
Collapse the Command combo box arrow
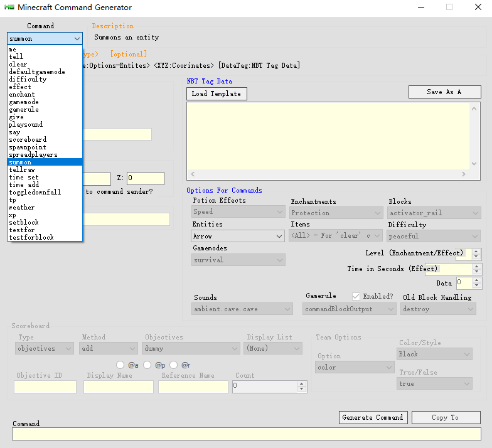(x=77, y=39)
